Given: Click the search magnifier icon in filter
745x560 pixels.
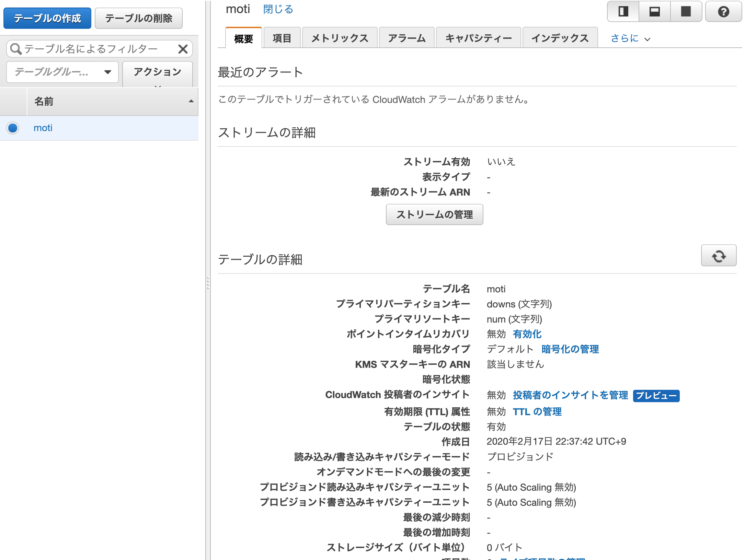Looking at the screenshot, I should pyautogui.click(x=15, y=49).
